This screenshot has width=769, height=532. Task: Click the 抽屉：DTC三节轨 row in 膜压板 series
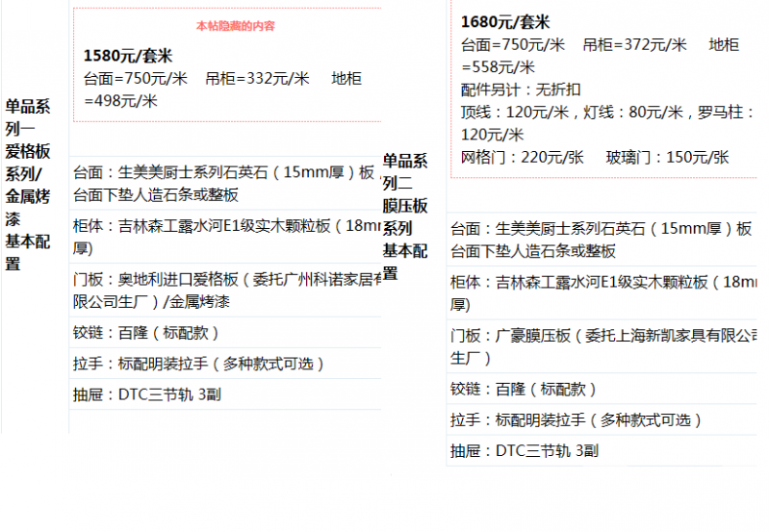point(524,450)
